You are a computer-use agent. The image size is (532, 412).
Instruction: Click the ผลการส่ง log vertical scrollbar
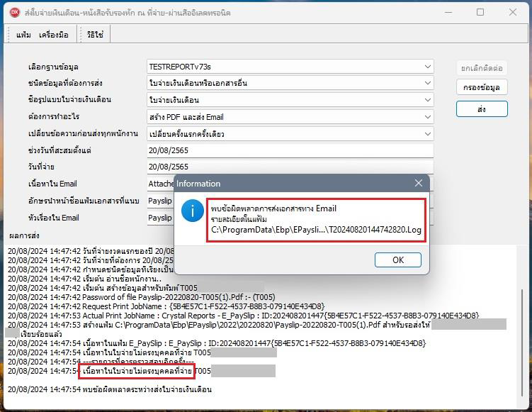[522, 319]
